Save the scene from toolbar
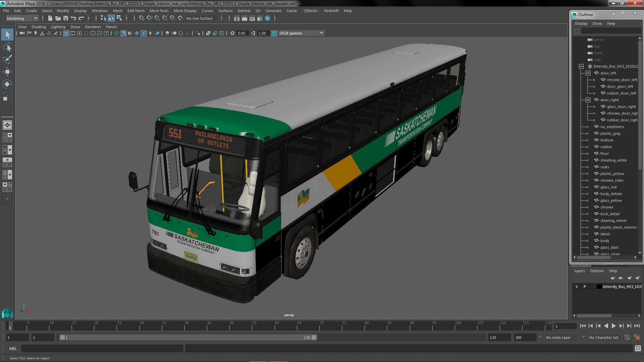The height and width of the screenshot is (362, 644). pyautogui.click(x=66, y=18)
